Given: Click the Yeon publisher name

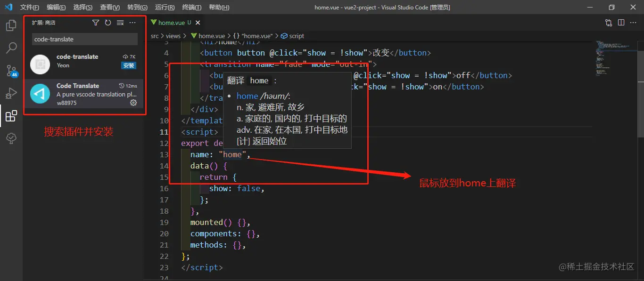Looking at the screenshot, I should [63, 65].
